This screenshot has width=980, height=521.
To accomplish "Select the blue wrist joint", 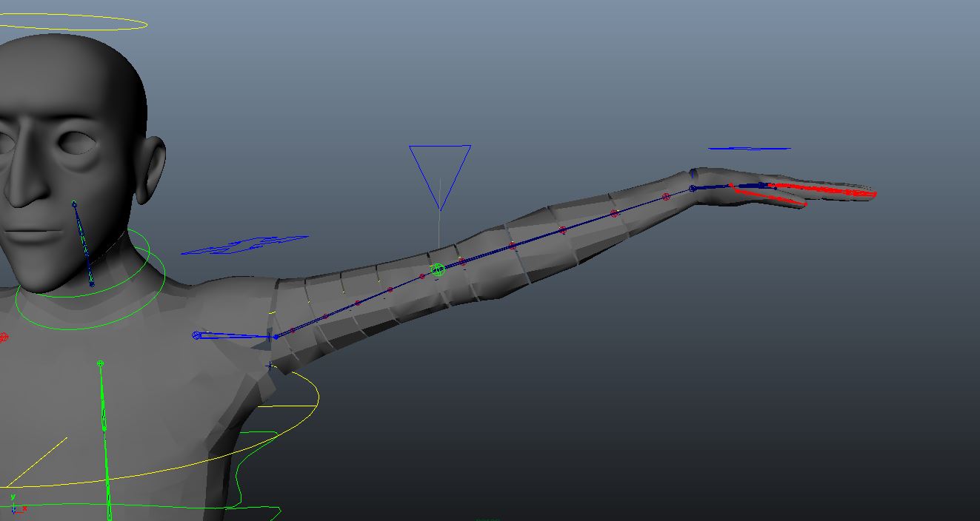I will (x=693, y=189).
